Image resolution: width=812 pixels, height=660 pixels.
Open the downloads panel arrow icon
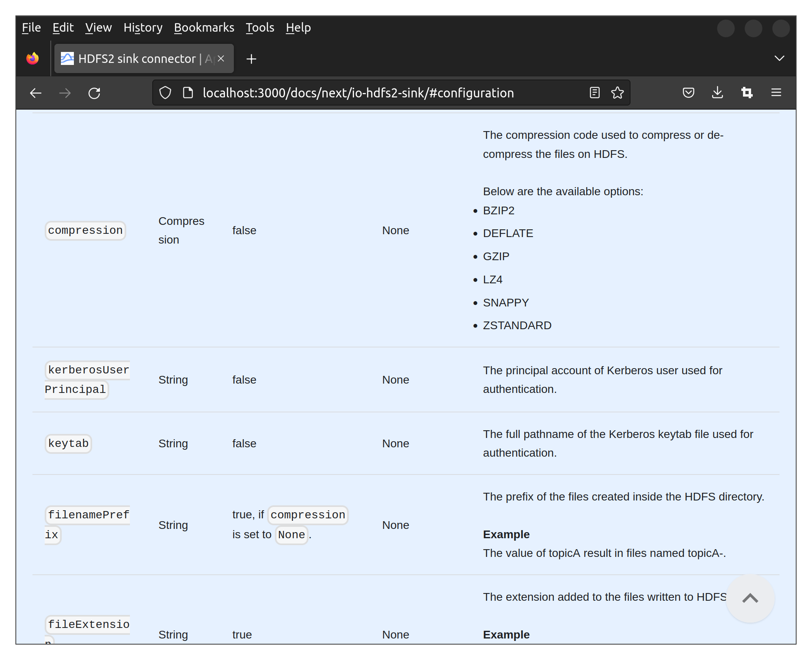tap(717, 93)
